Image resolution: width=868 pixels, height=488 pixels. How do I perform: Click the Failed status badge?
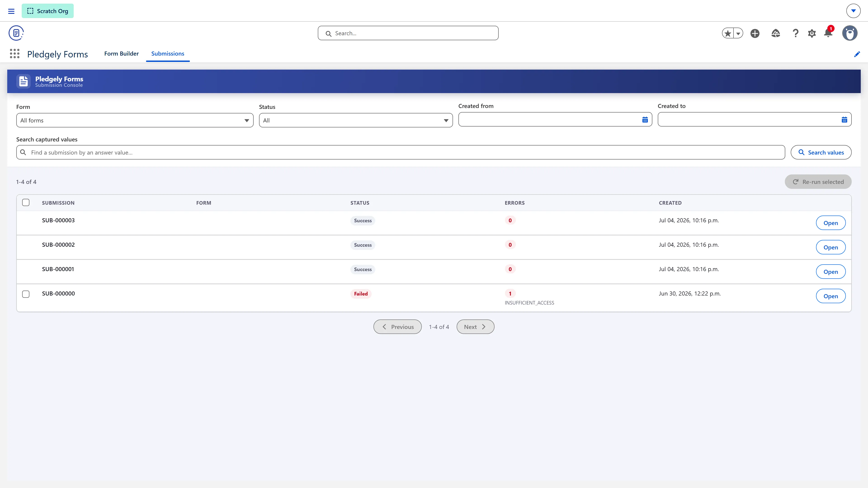pos(361,294)
